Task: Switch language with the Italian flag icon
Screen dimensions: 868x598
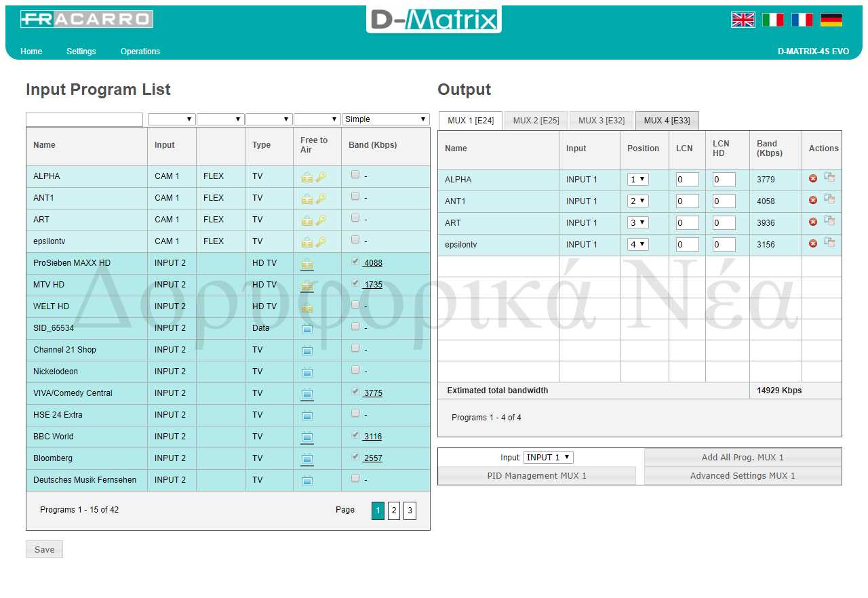Action: (773, 20)
